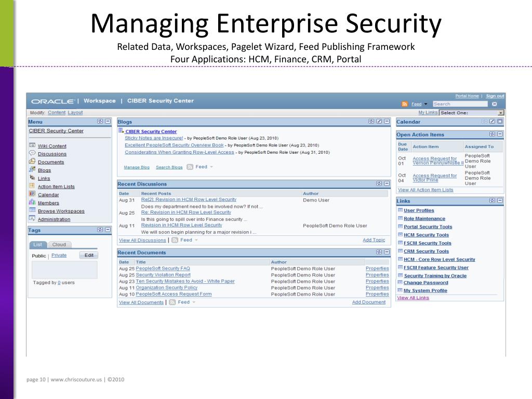Open Properties for Security Violation Report
The height and width of the screenshot is (399, 532).
(x=377, y=275)
